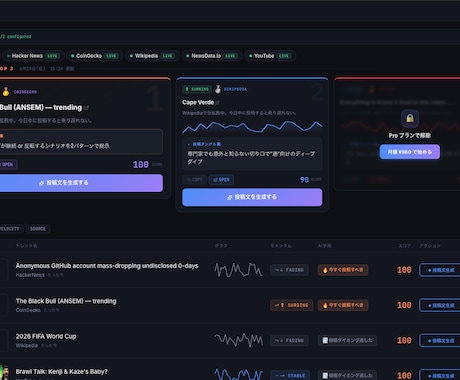Click the sparkline graph in the 2026 FIFA row
Image resolution: width=460 pixels, height=380 pixels.
(239, 340)
